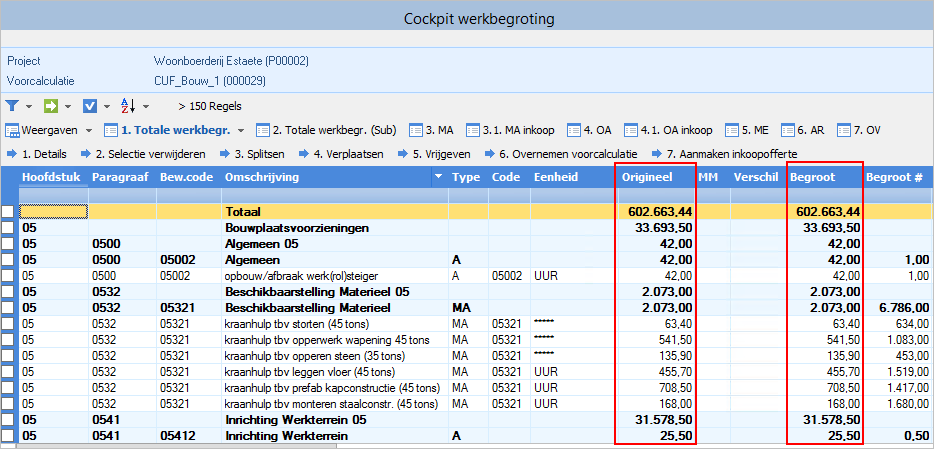Click action 3. Splitsen
Screen dimensions: 934x449
[x=253, y=154]
